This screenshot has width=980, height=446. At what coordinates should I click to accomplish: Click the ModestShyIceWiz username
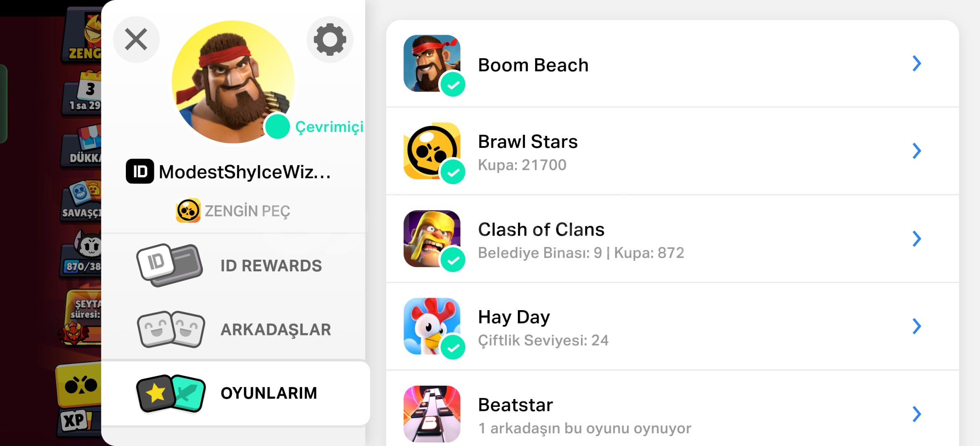(x=245, y=172)
